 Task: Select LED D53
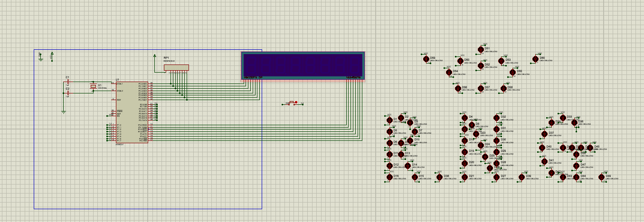coord(501,61)
